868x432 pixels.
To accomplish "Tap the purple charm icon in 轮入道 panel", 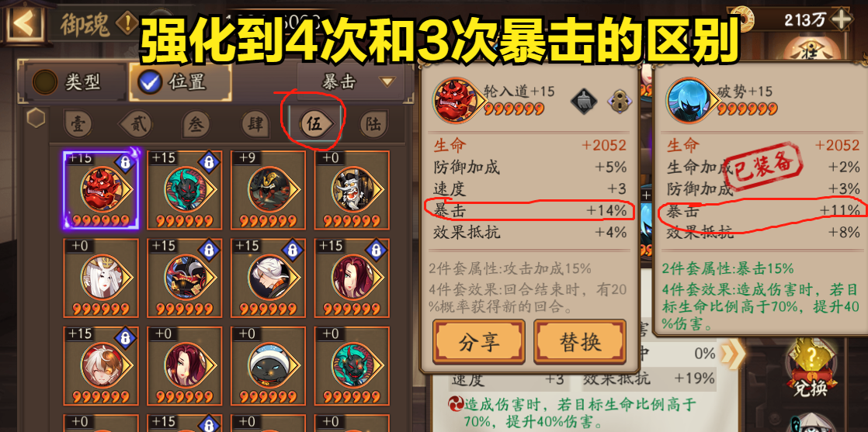I will click(x=620, y=102).
